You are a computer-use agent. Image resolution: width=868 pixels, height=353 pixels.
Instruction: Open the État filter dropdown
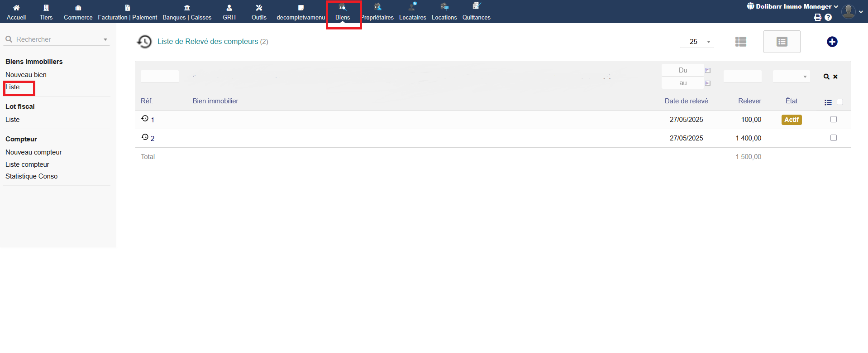(791, 77)
